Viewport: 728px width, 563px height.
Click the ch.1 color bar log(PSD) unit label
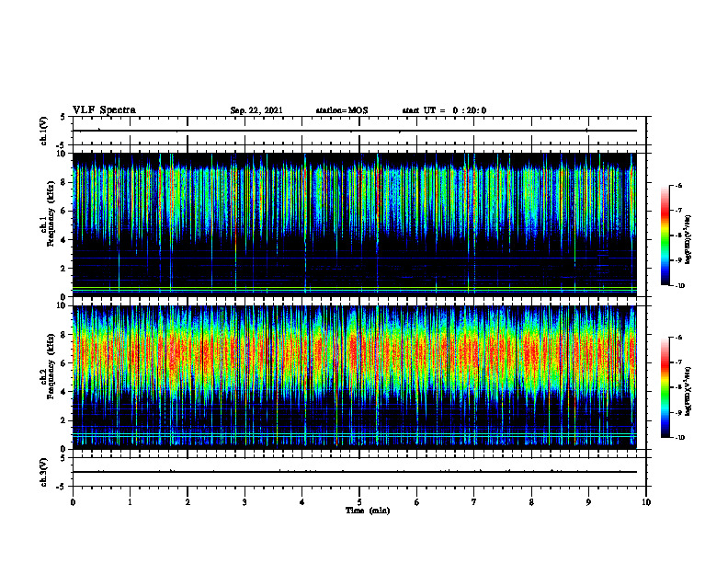click(x=689, y=239)
